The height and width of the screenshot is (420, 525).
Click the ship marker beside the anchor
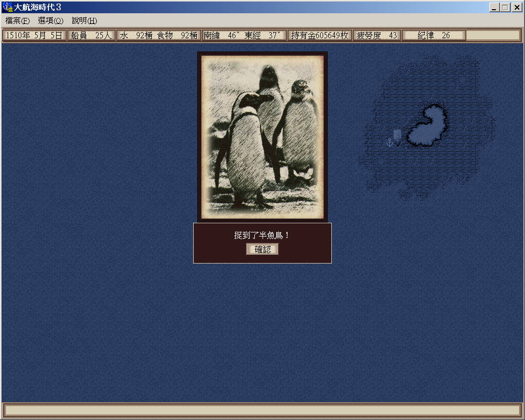(398, 137)
